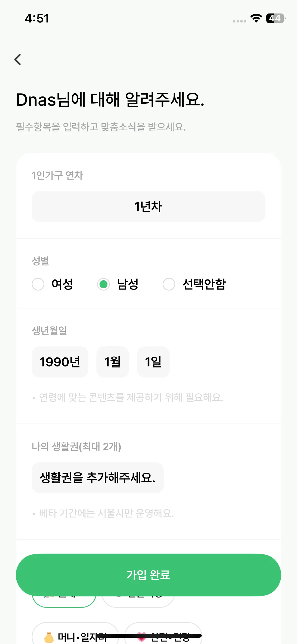Tap the cellular signal dots

239,21
